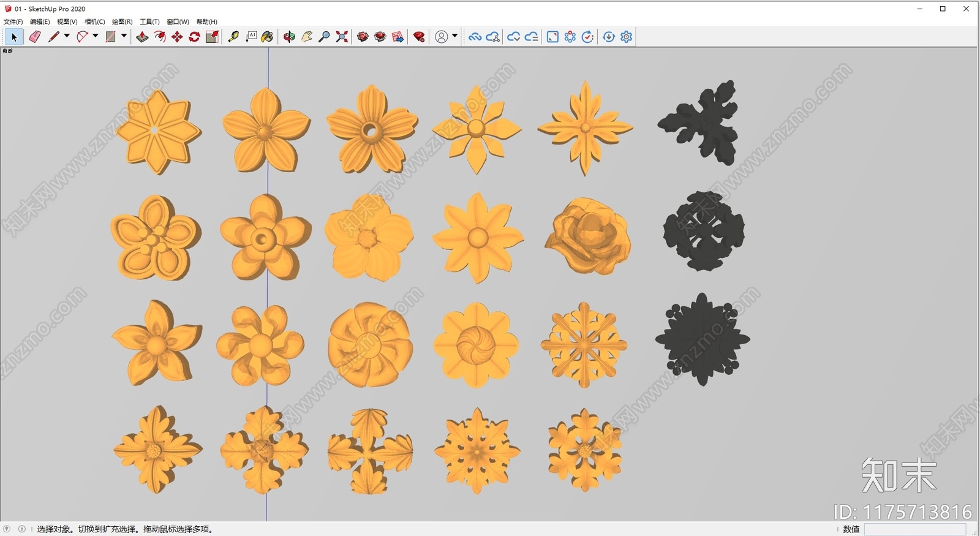The width and height of the screenshot is (980, 536).
Task: Select the arrow Select tool
Action: (x=14, y=37)
